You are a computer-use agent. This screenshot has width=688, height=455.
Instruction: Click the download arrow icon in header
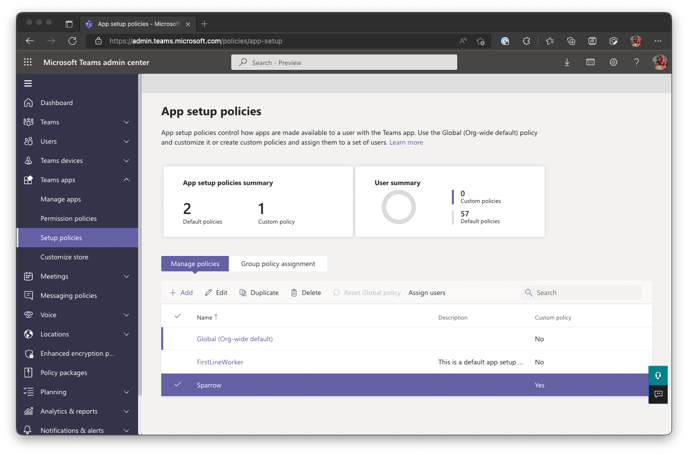[567, 63]
